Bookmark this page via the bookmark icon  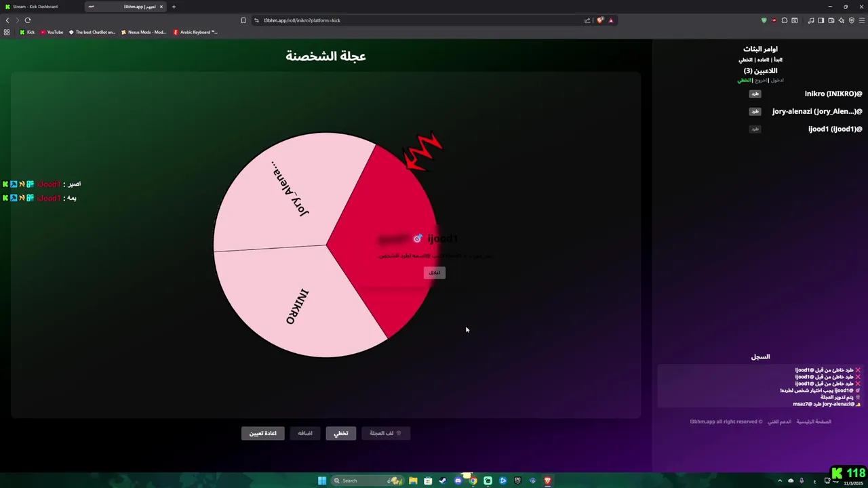[243, 20]
